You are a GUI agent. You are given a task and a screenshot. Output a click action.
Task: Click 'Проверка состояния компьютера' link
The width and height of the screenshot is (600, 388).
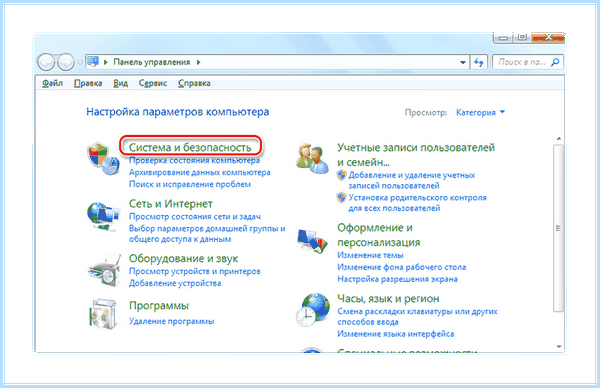coord(194,160)
